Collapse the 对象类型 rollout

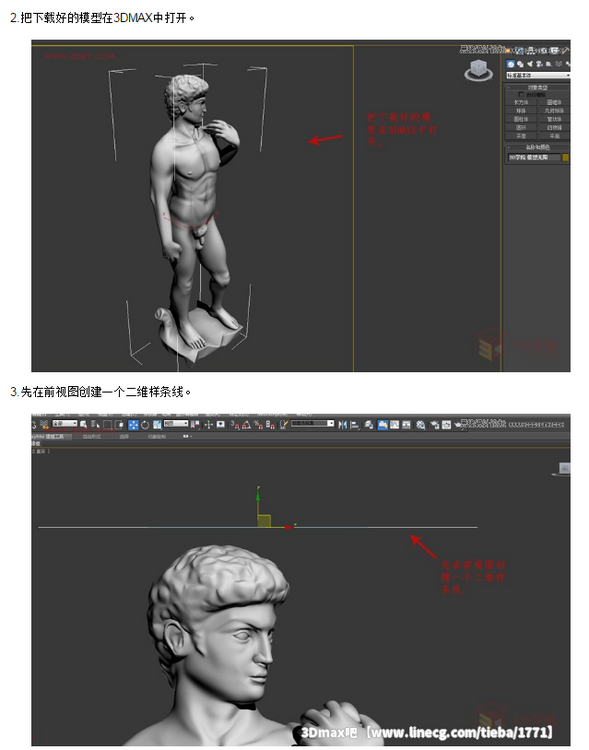pyautogui.click(x=509, y=88)
